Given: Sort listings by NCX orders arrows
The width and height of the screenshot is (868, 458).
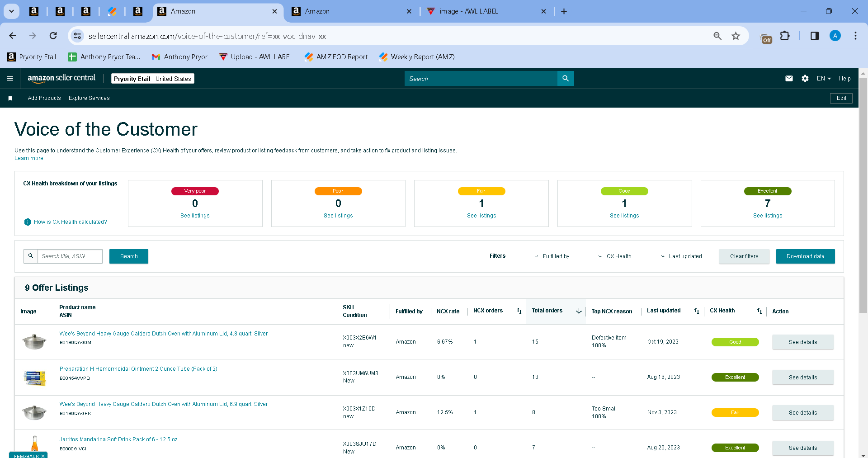Looking at the screenshot, I should (x=519, y=311).
